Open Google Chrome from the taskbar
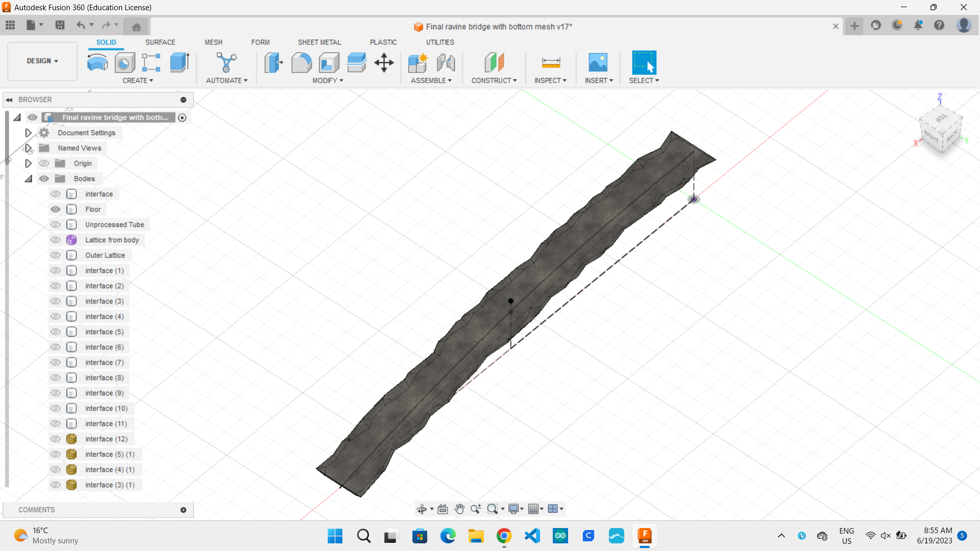 (504, 536)
